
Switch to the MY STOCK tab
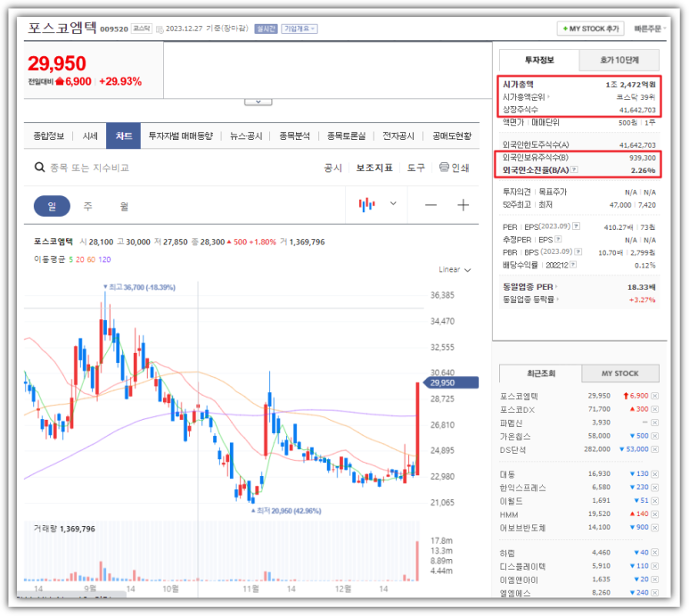pos(620,374)
